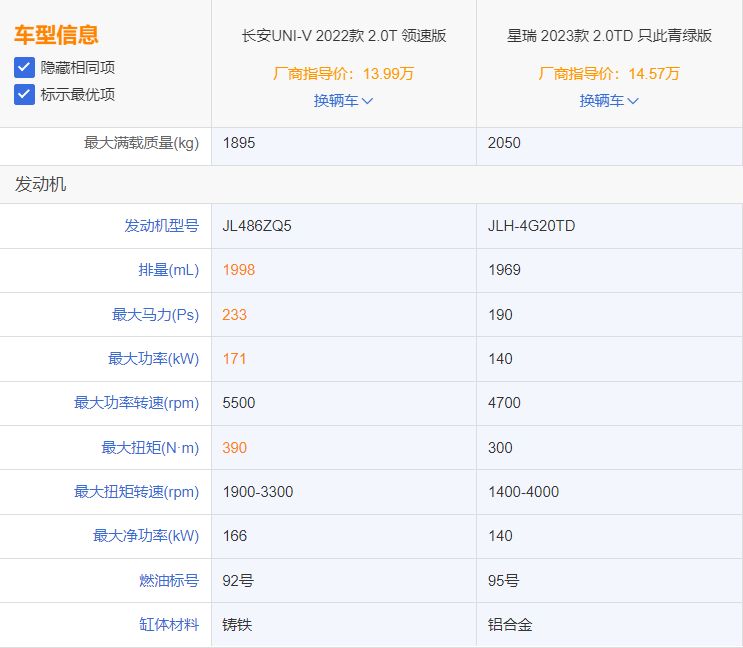Select highlighted power value 171
Image resolution: width=743 pixels, height=648 pixels.
[x=235, y=359]
